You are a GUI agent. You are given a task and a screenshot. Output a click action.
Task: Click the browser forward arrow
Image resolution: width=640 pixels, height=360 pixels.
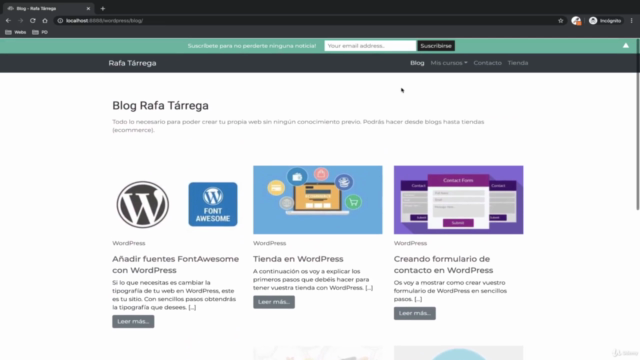coord(20,20)
